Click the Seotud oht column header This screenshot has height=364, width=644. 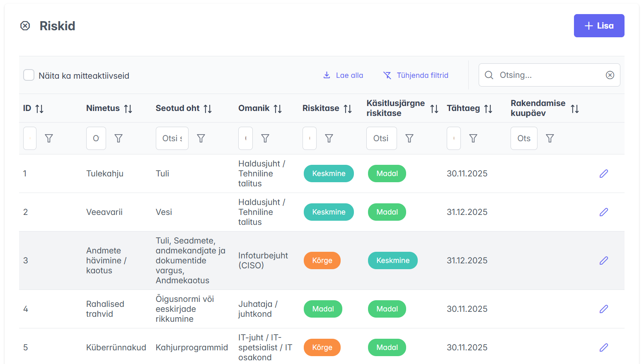177,108
